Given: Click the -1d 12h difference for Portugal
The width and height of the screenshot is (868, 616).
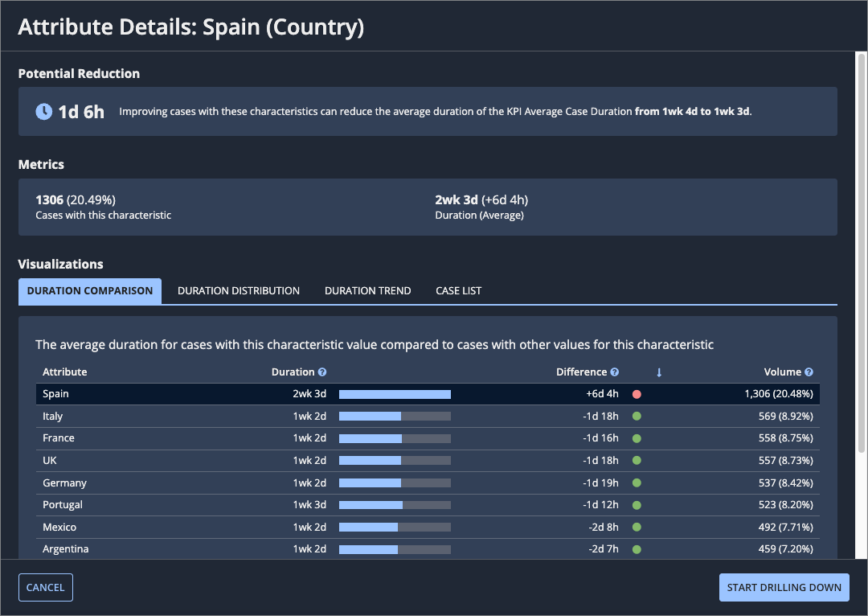Looking at the screenshot, I should point(600,505).
